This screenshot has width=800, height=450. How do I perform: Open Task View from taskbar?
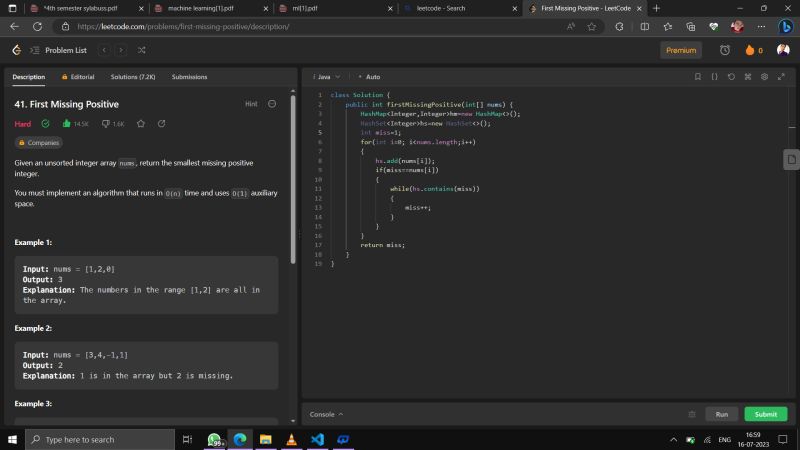click(187, 439)
